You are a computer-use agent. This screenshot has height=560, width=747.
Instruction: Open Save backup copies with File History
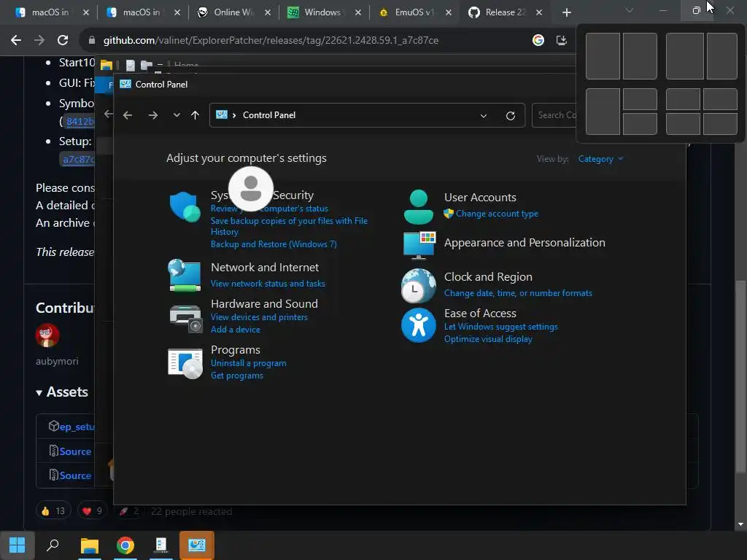tap(289, 226)
